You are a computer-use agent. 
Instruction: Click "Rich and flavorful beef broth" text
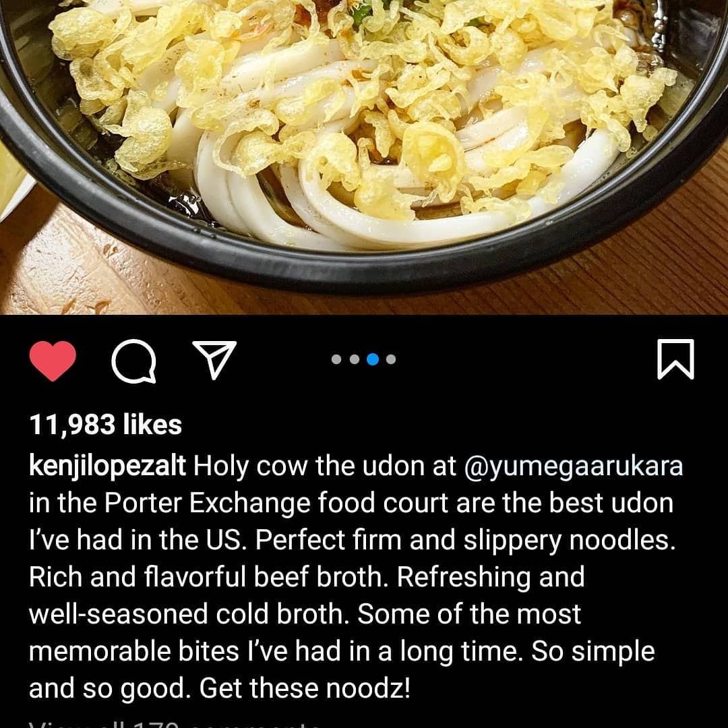pos(208,577)
